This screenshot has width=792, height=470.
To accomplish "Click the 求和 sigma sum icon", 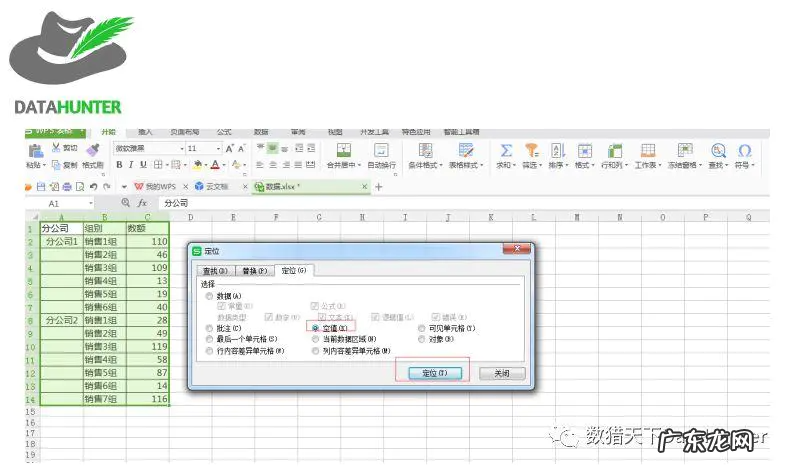I will [x=506, y=150].
